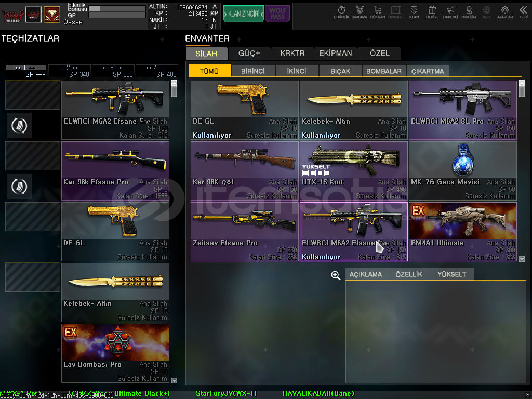The height and width of the screenshot is (399, 532).
Task: Click swap icon beside ELWRCI M6A2 Efsane slot
Action: pos(19,126)
